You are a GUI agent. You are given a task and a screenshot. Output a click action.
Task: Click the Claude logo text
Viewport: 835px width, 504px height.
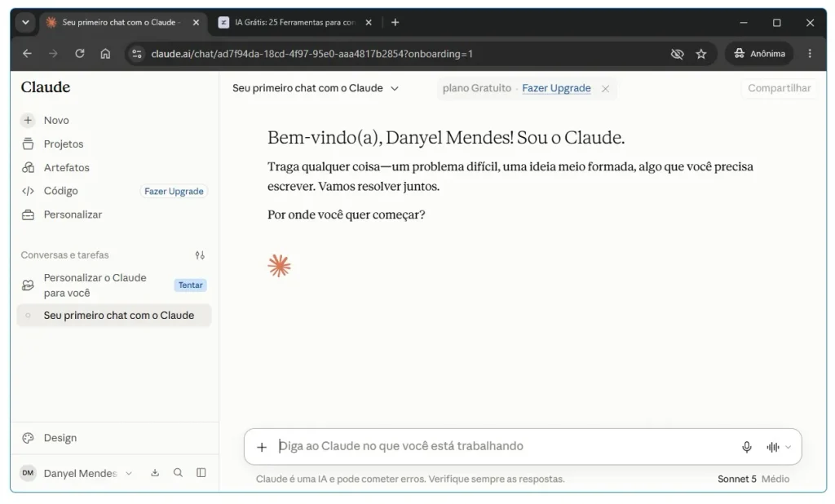point(46,87)
